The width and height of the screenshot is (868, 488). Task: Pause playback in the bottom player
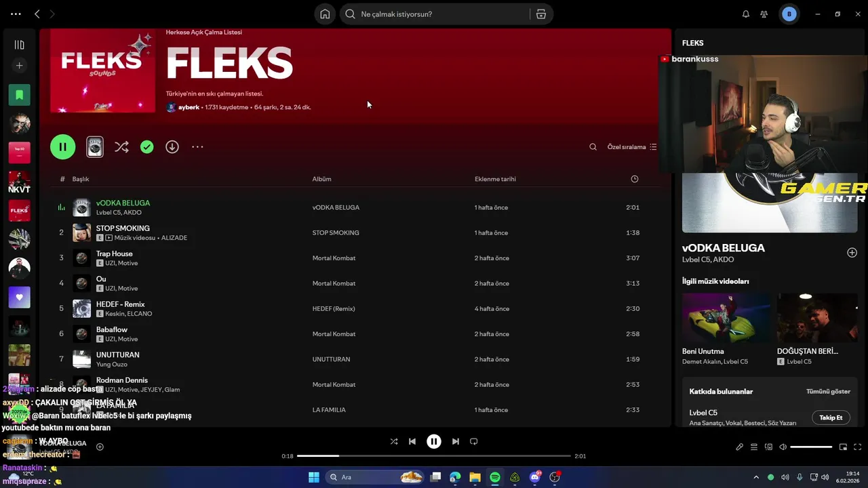[434, 441]
